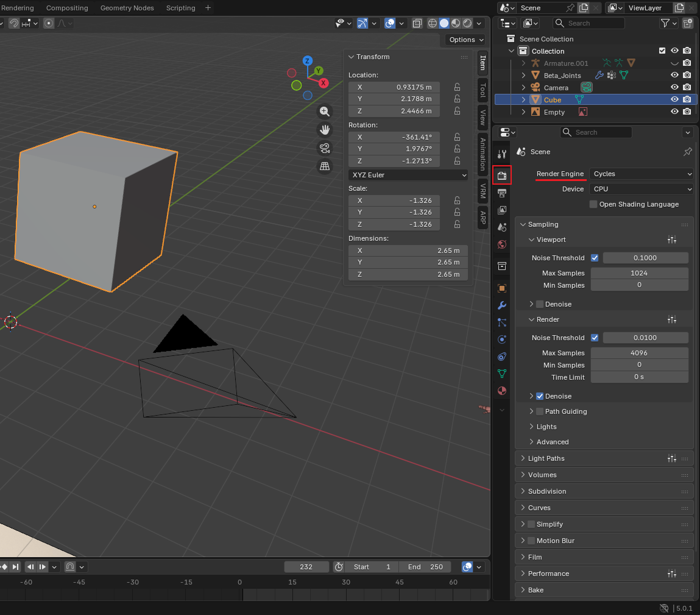Click the End frame field 250

(x=425, y=567)
